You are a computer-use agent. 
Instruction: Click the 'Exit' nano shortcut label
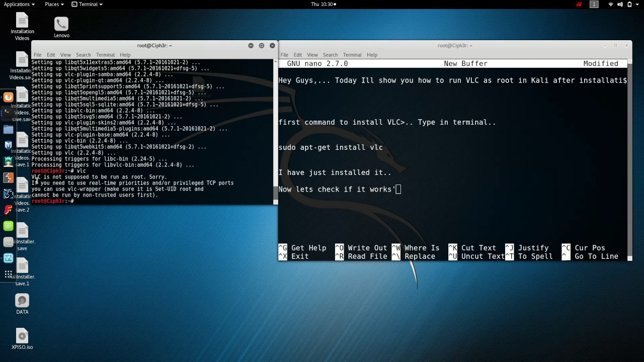coord(300,256)
